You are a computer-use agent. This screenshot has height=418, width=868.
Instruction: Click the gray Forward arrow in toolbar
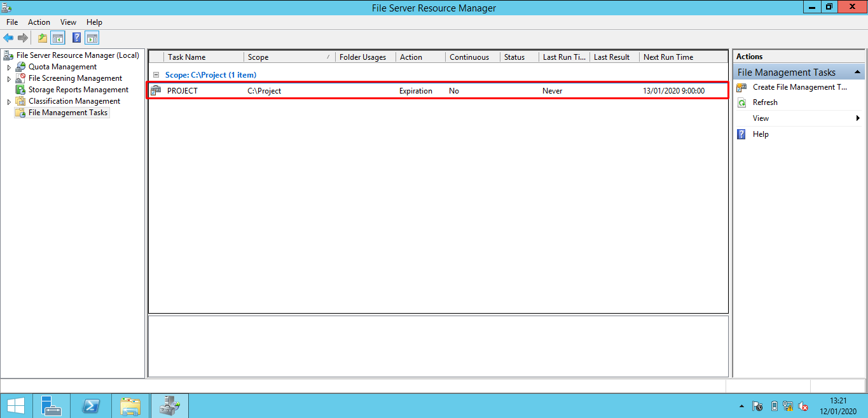(x=23, y=38)
